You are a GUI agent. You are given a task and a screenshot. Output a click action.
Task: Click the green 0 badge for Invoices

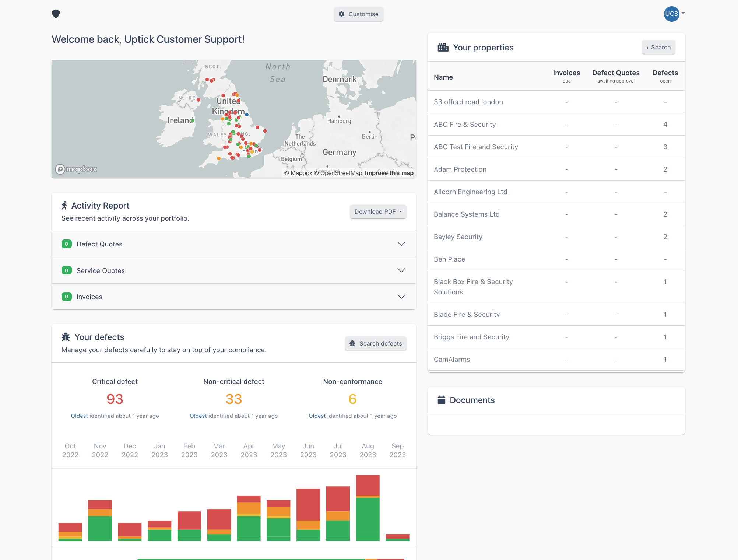66,297
